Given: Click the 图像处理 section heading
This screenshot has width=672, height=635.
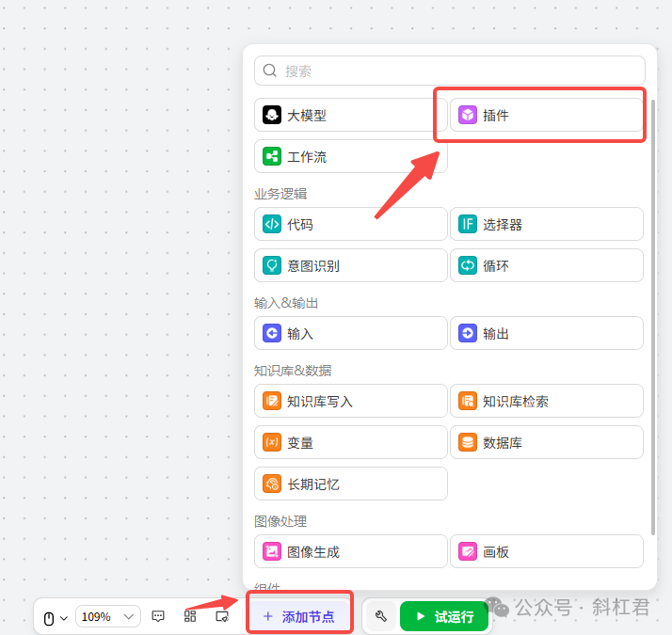Looking at the screenshot, I should [280, 520].
